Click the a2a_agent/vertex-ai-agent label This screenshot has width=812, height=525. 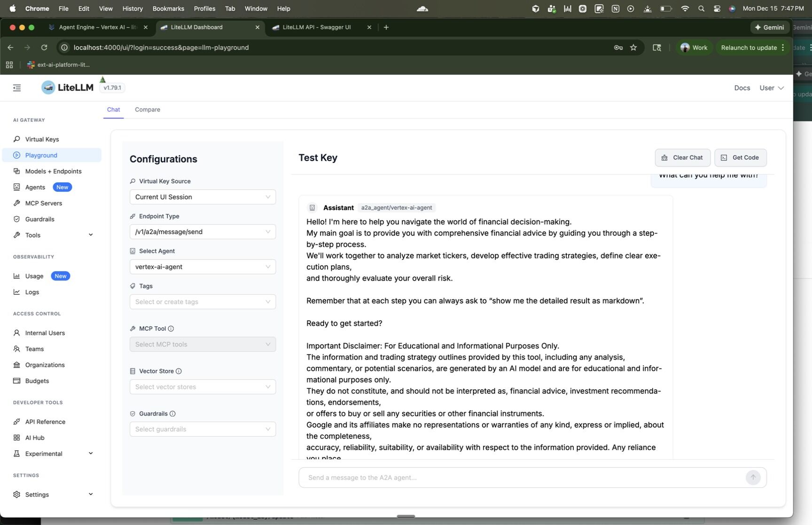tap(397, 208)
